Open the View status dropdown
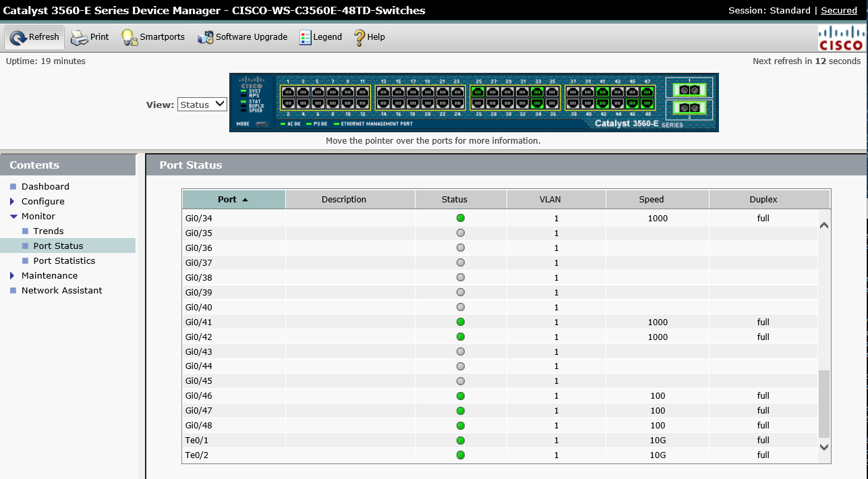Image resolution: width=868 pixels, height=479 pixels. pos(202,104)
